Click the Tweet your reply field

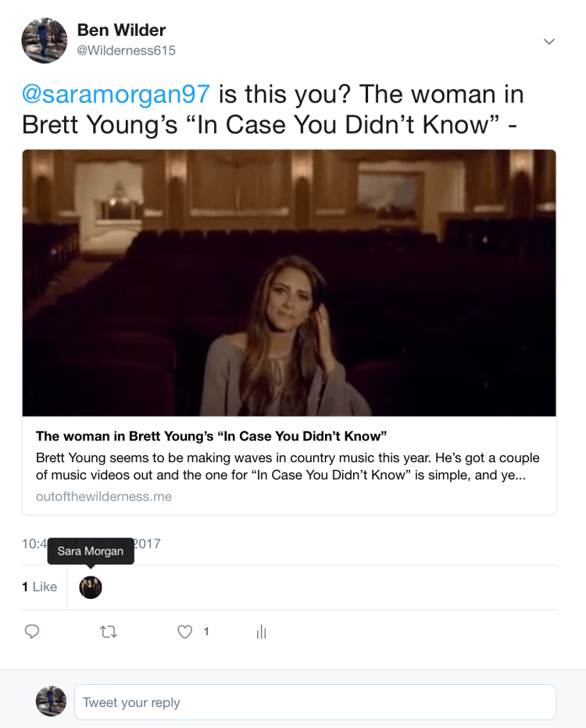(x=313, y=701)
